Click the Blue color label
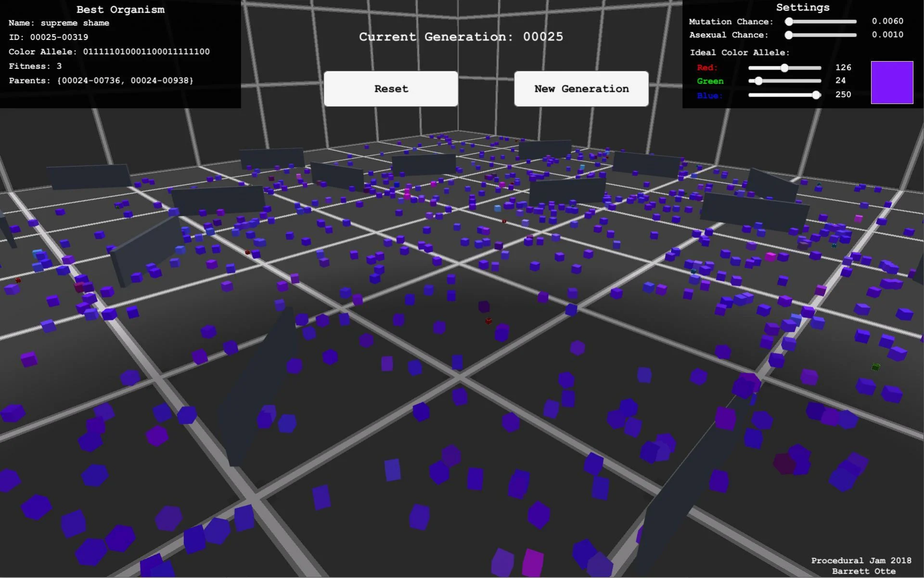Viewport: 924px width, 578px height. (710, 95)
